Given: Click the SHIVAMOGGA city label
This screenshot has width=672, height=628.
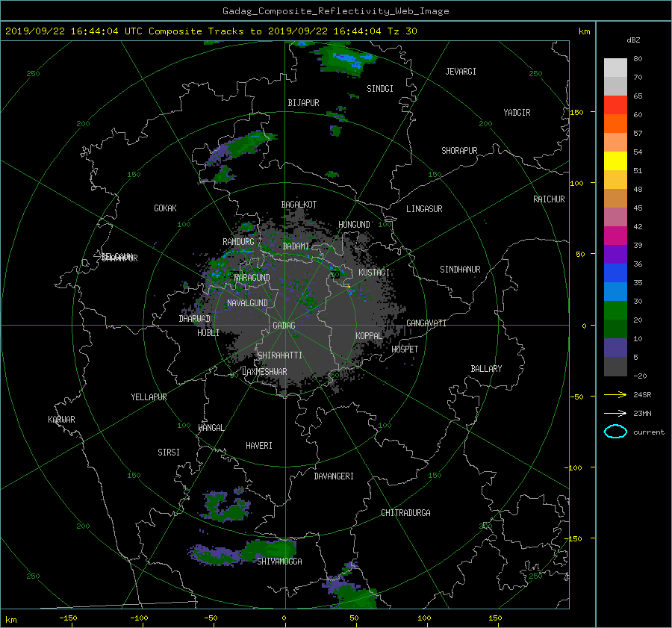Looking at the screenshot, I should (x=279, y=562).
